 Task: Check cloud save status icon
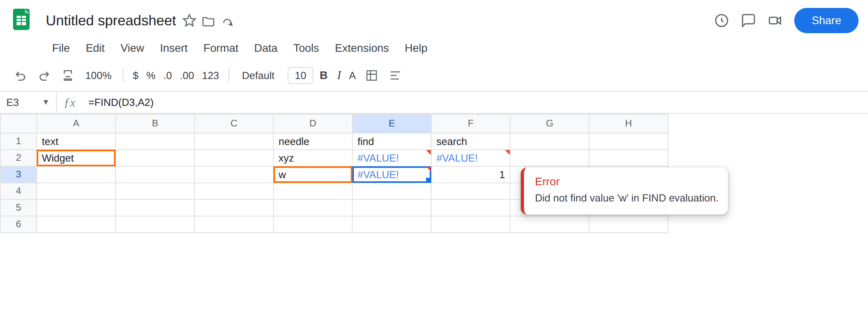(228, 22)
